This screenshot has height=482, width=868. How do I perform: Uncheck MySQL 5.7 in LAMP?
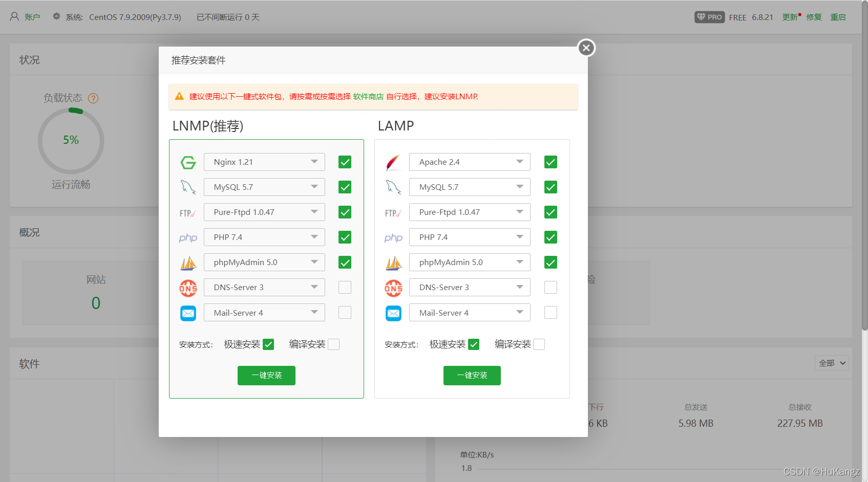tap(551, 187)
